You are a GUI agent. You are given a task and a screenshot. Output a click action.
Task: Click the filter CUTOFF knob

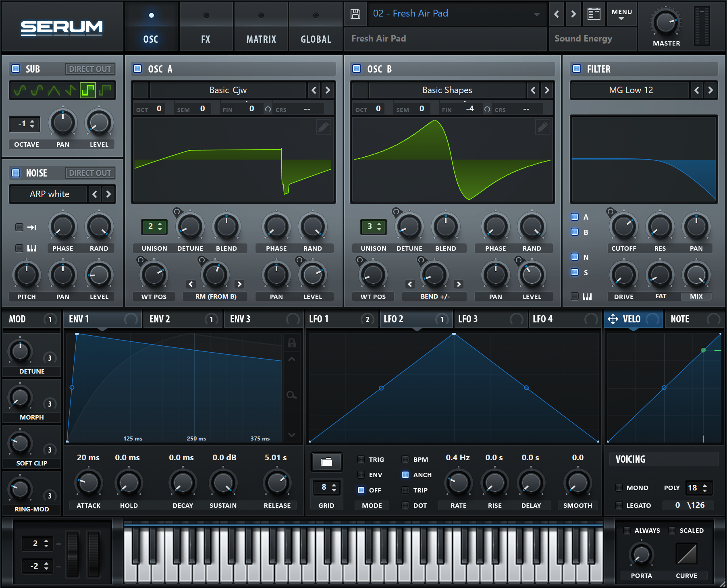[x=623, y=226]
